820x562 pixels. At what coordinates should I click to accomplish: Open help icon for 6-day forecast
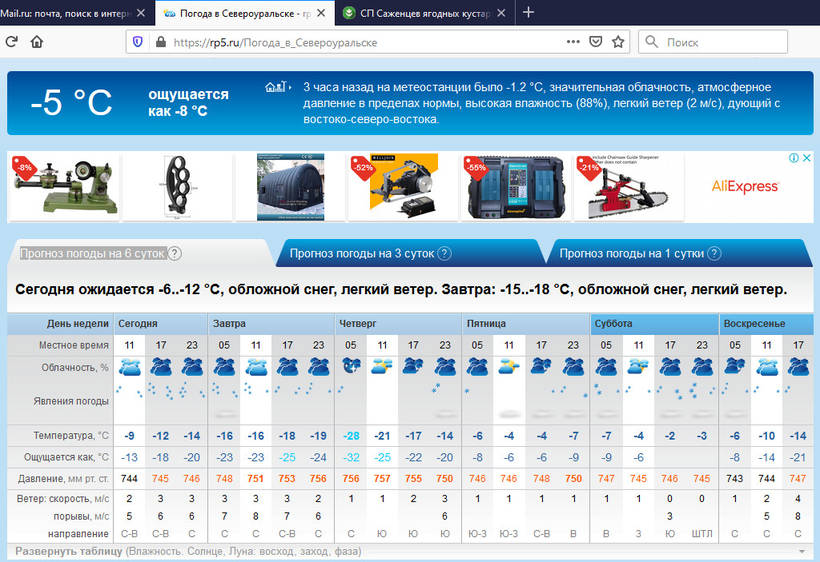click(x=175, y=254)
